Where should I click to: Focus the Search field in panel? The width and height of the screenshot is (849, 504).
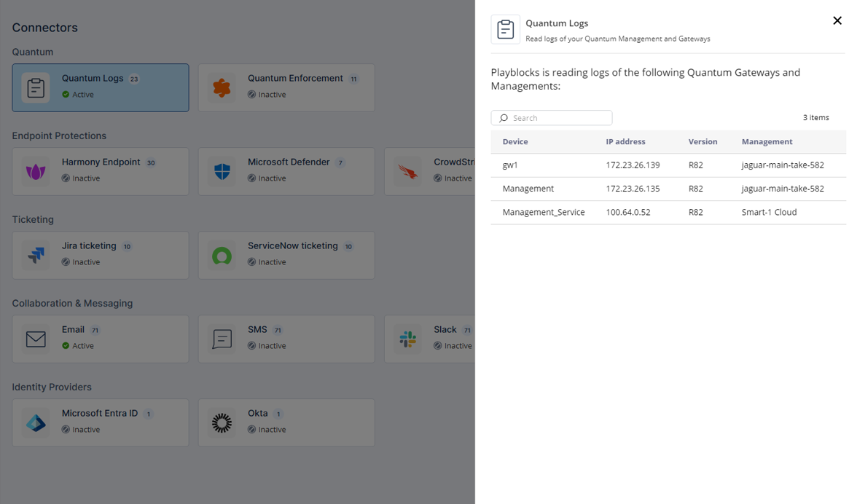[x=552, y=118]
